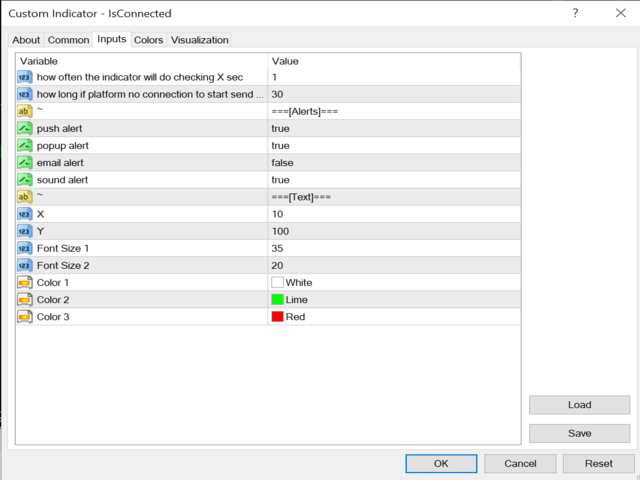The image size is (640, 480).
Task: Click integer icon beside 'how long if platform' row
Action: click(x=24, y=94)
